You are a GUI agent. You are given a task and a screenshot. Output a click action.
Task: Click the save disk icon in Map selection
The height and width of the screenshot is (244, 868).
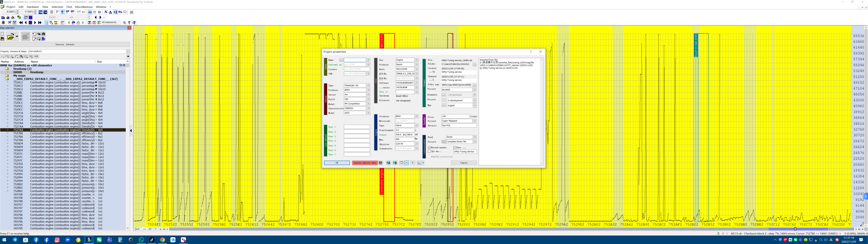point(2,39)
